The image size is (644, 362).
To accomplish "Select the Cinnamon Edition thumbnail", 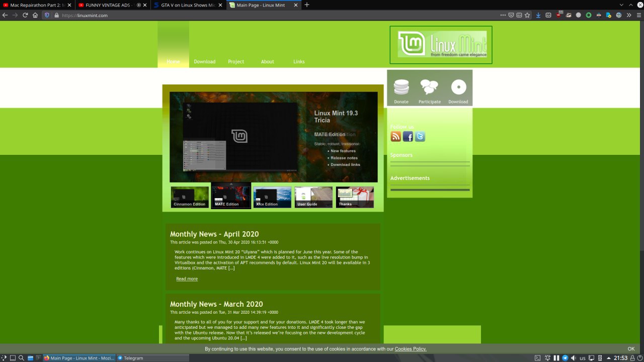I will pyautogui.click(x=190, y=197).
